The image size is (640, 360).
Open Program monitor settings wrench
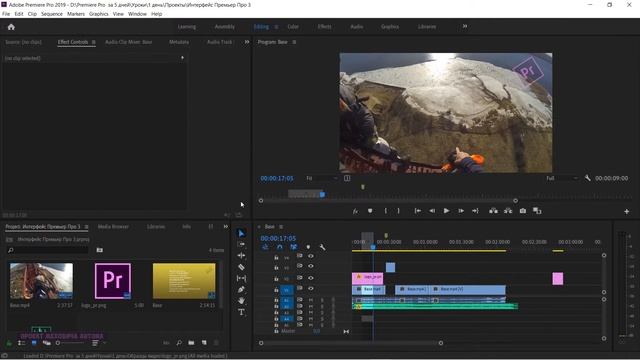(587, 178)
